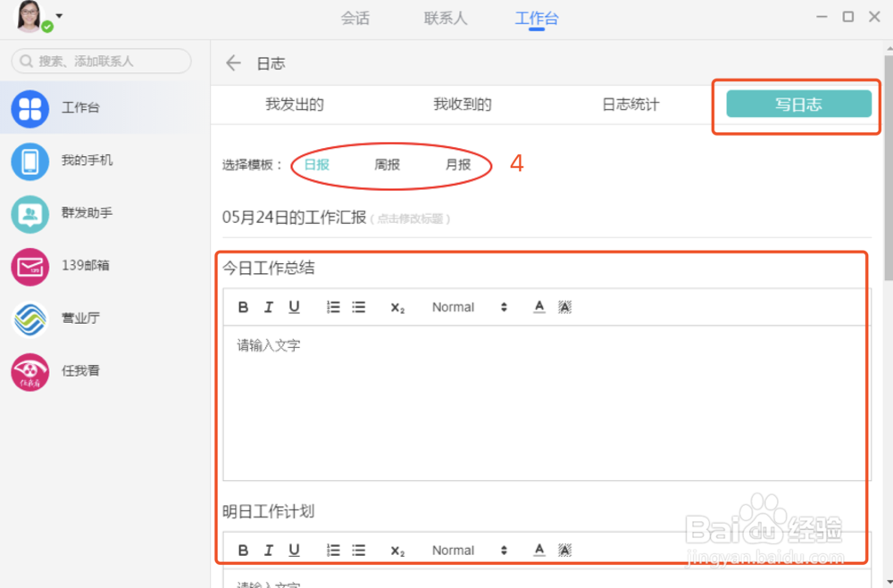893x588 pixels.
Task: Toggle italic in the 明日工作计划 editor
Action: pyautogui.click(x=268, y=550)
